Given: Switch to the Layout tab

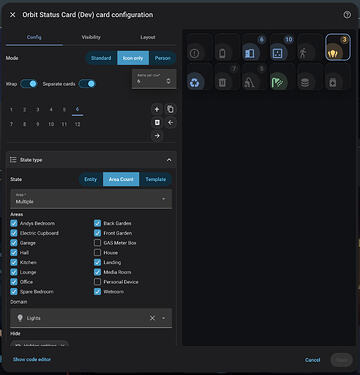Looking at the screenshot, I should pos(148,37).
